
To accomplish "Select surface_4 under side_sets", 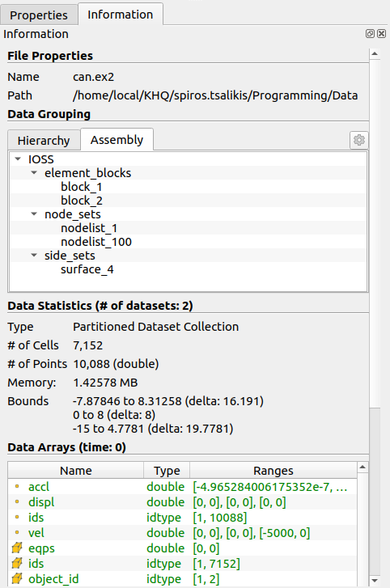I will [87, 269].
